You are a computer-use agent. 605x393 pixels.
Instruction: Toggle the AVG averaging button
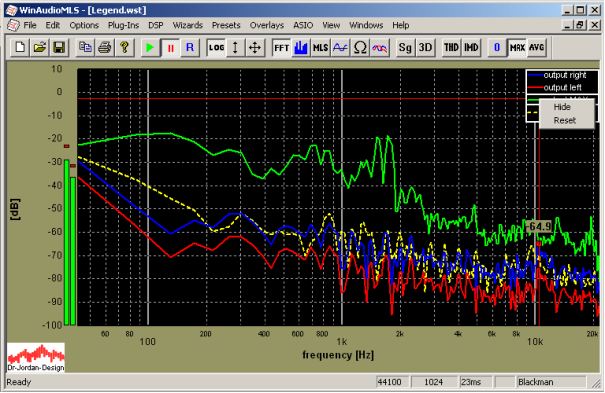click(537, 48)
